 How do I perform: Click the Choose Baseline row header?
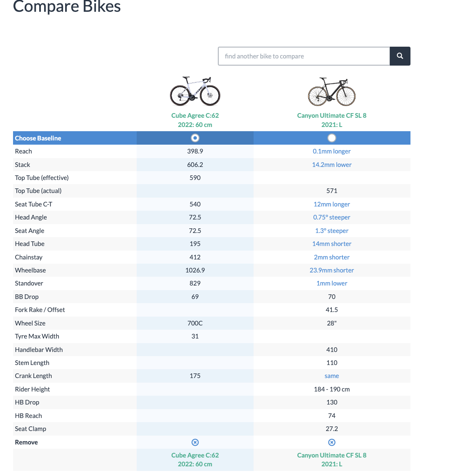38,138
